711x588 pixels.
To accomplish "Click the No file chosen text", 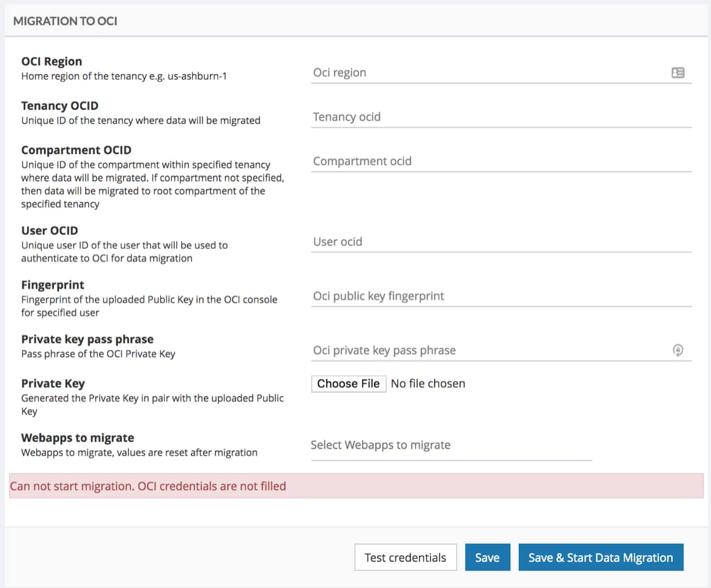I will point(428,384).
